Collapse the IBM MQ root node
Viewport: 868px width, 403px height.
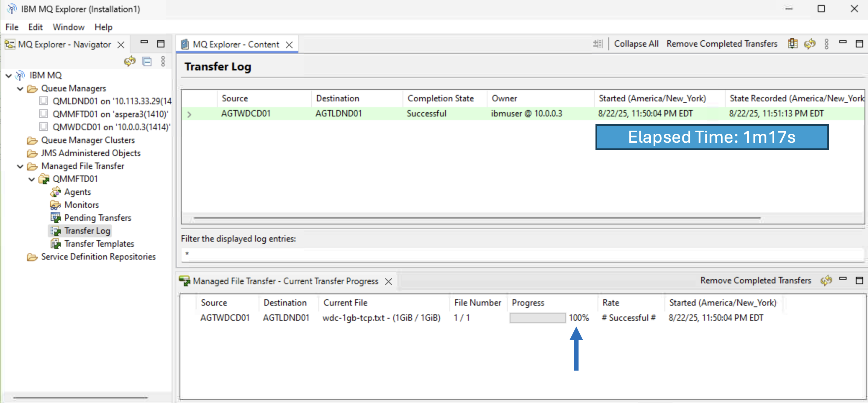click(9, 76)
